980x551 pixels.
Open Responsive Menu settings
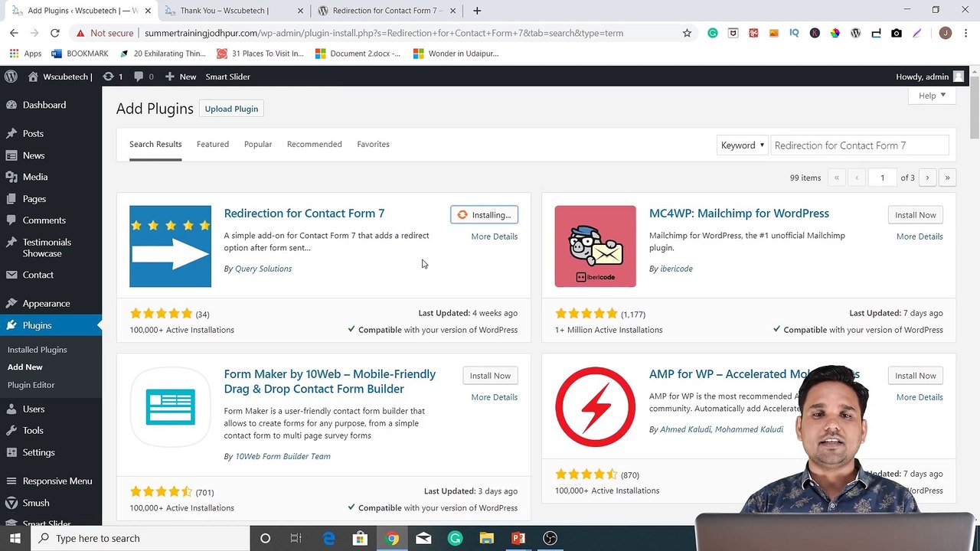coord(51,481)
